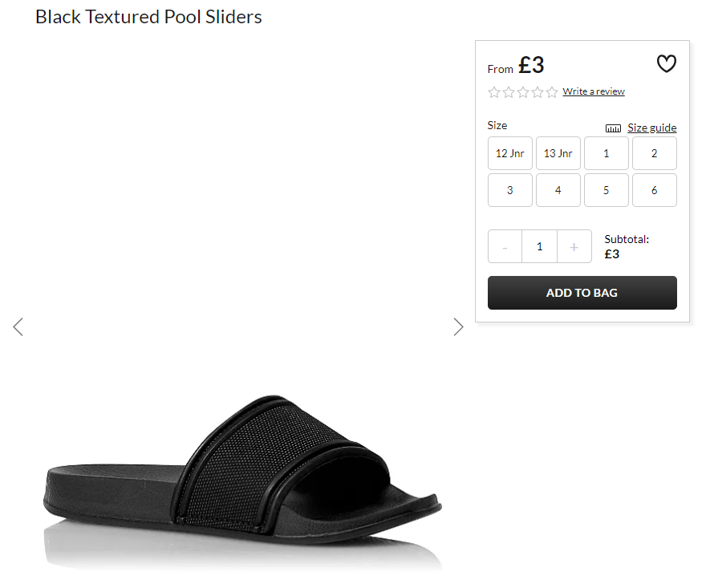Rate product with the first star
The image size is (710, 588).
(x=494, y=92)
